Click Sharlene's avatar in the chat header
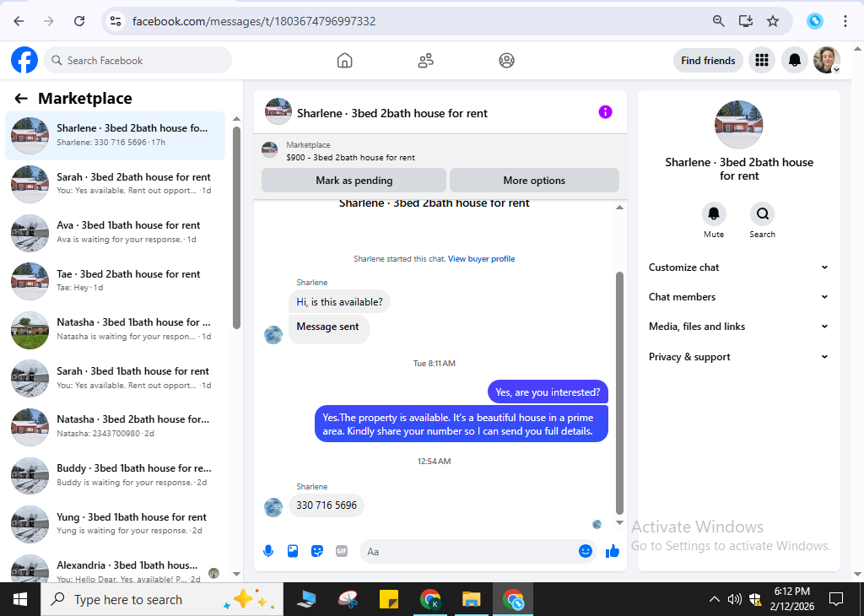Screen dimensions: 864x616 [278, 112]
